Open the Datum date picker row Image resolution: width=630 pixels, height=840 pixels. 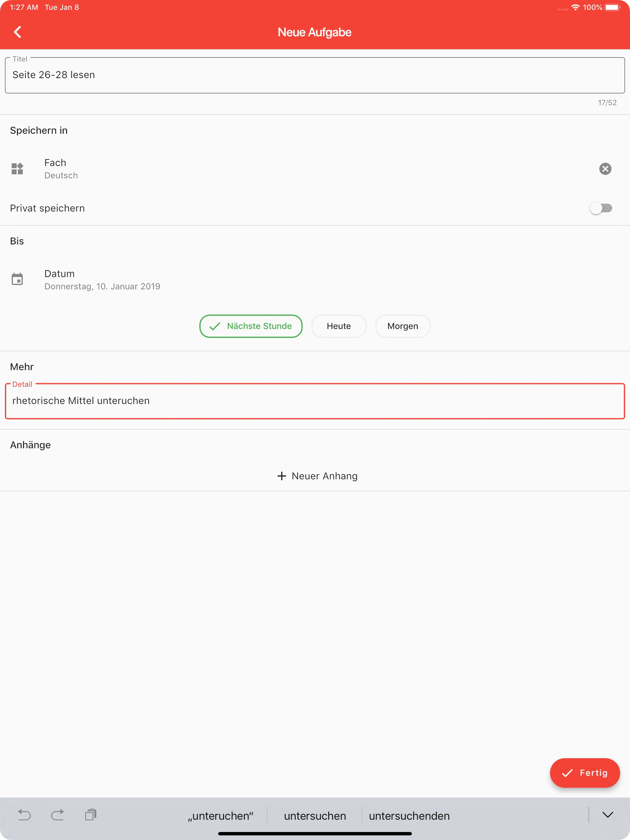102,280
